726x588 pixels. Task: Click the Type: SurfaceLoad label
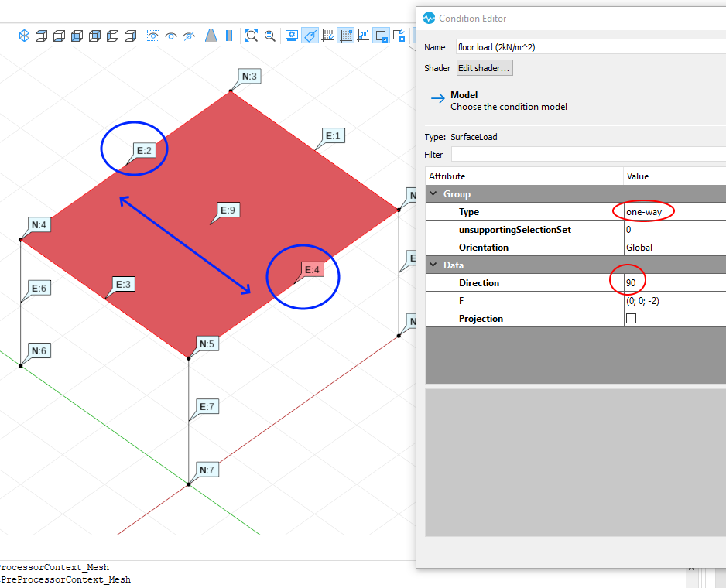(461, 137)
